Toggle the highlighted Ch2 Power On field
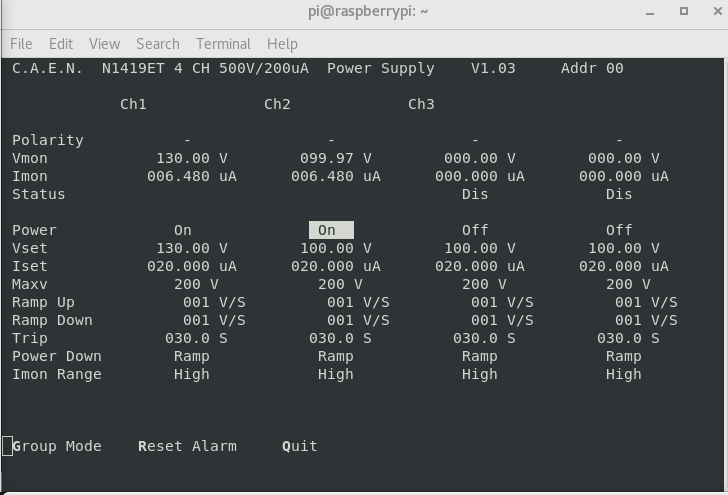 tap(330, 230)
